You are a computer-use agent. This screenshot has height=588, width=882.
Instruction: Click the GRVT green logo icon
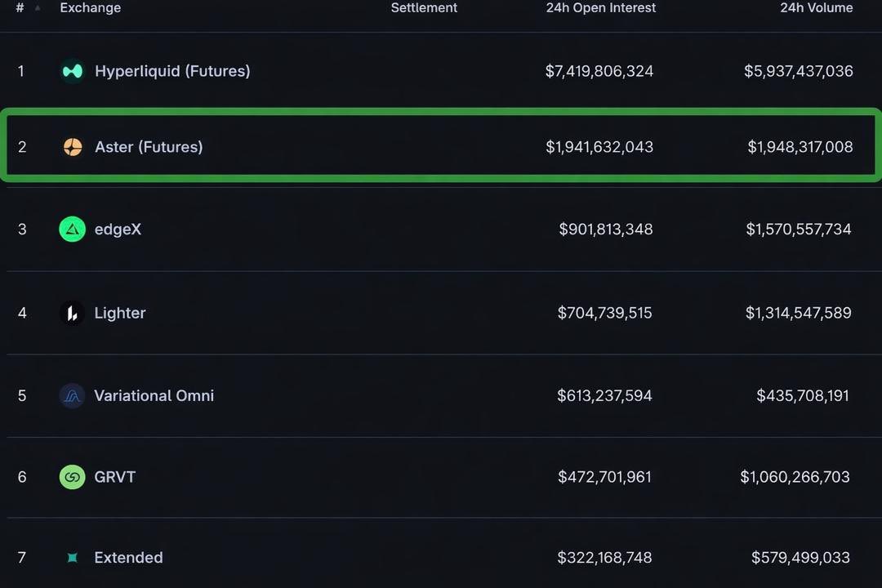point(73,477)
